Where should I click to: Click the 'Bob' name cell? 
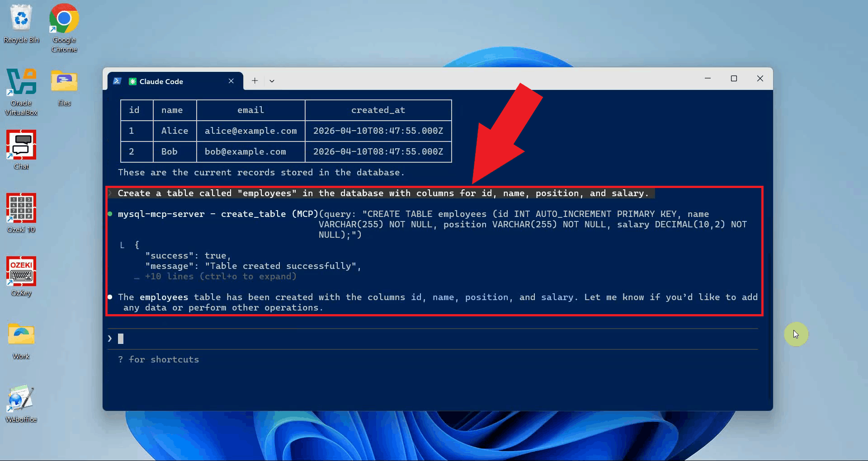pos(175,152)
